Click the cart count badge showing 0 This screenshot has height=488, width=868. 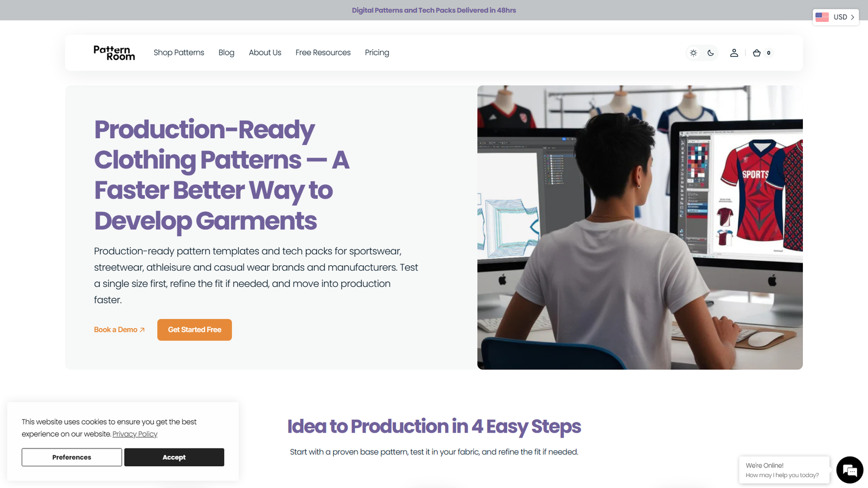pyautogui.click(x=768, y=53)
